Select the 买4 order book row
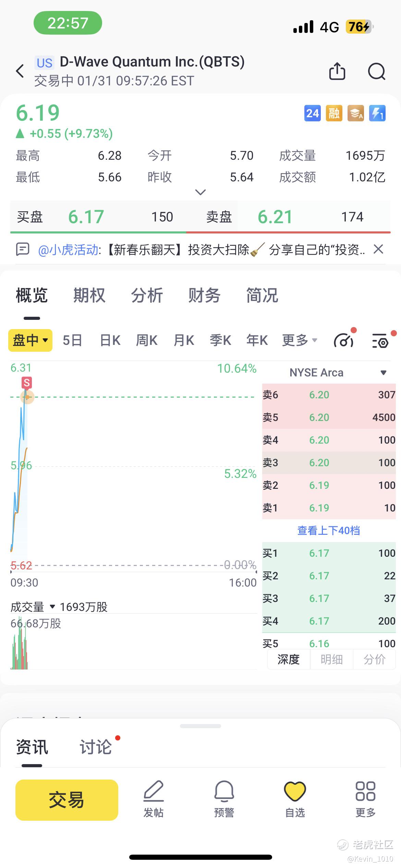Viewport: 401px width, 868px height. (x=329, y=621)
